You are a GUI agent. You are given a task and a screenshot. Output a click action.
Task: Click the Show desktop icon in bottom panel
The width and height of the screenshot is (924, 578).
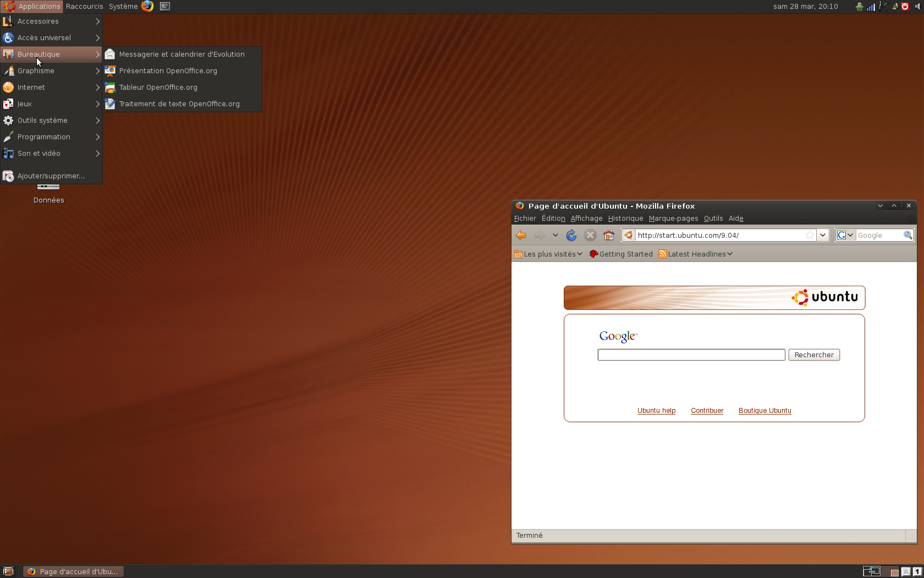pyautogui.click(x=8, y=571)
